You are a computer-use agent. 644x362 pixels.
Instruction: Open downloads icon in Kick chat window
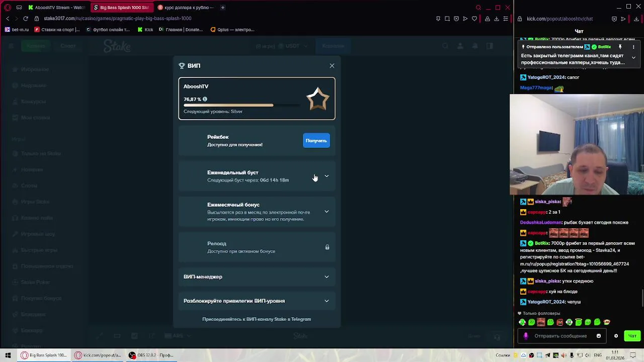pos(636,19)
